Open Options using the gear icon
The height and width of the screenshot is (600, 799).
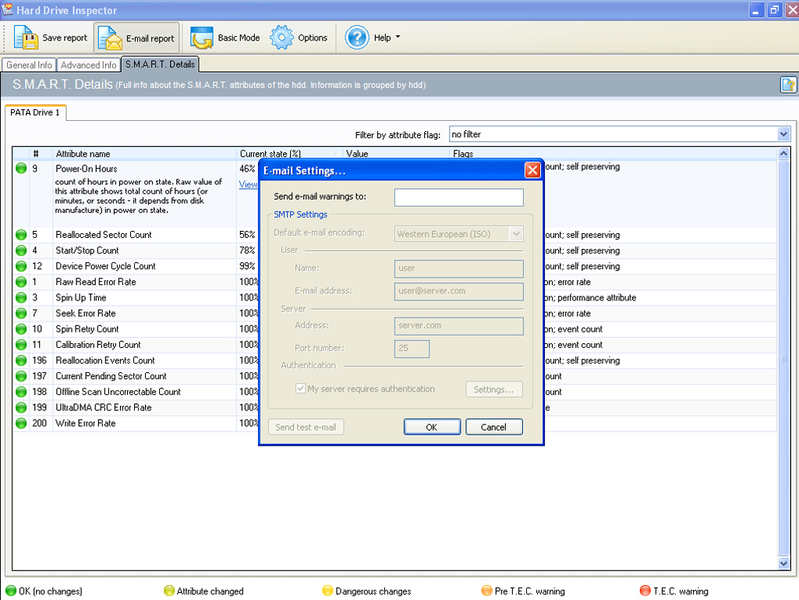[x=282, y=38]
